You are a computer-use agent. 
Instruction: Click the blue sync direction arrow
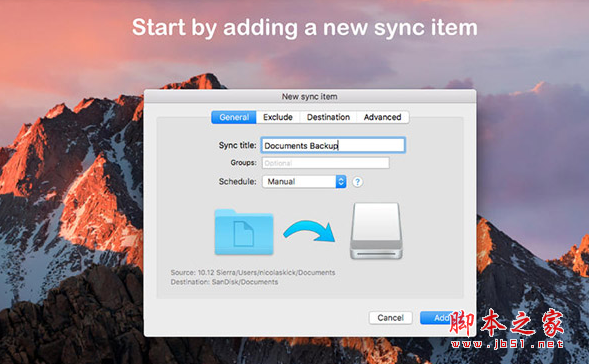(309, 231)
